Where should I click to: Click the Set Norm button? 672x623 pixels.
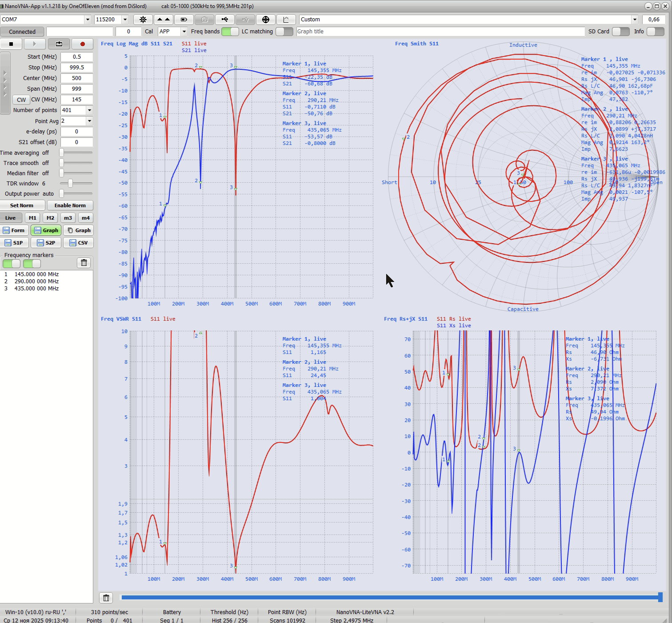coord(22,205)
